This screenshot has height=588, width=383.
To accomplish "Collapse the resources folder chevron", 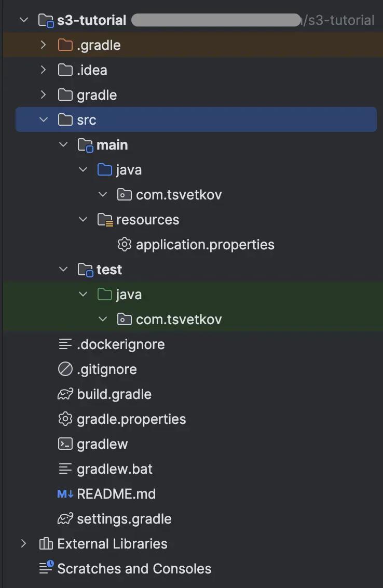I will pos(83,219).
